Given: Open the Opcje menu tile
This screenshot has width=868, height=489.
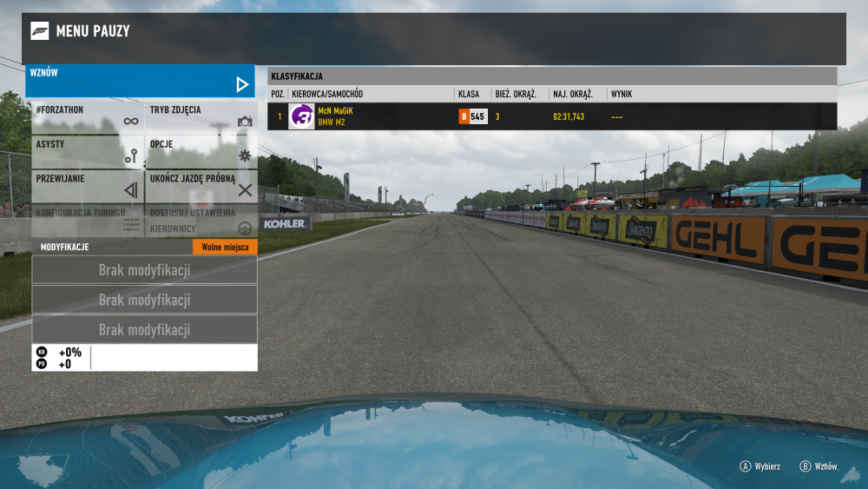Looking at the screenshot, I should (201, 152).
